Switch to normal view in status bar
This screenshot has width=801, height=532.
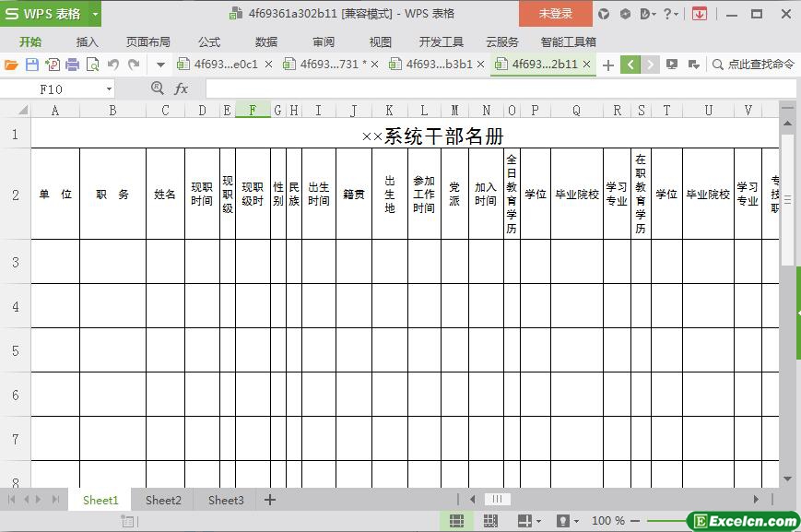pyautogui.click(x=456, y=521)
